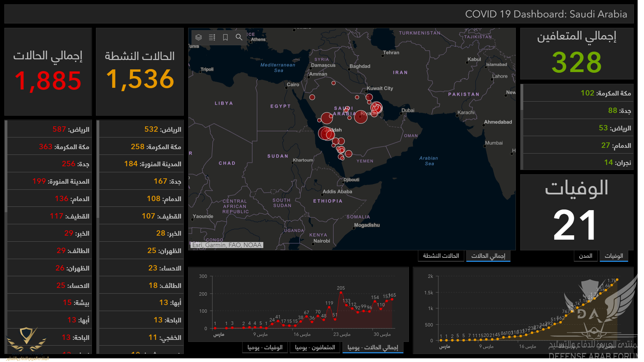Click the recovered list scrollbar
Screen dimensions: 644x362
[522, 97]
